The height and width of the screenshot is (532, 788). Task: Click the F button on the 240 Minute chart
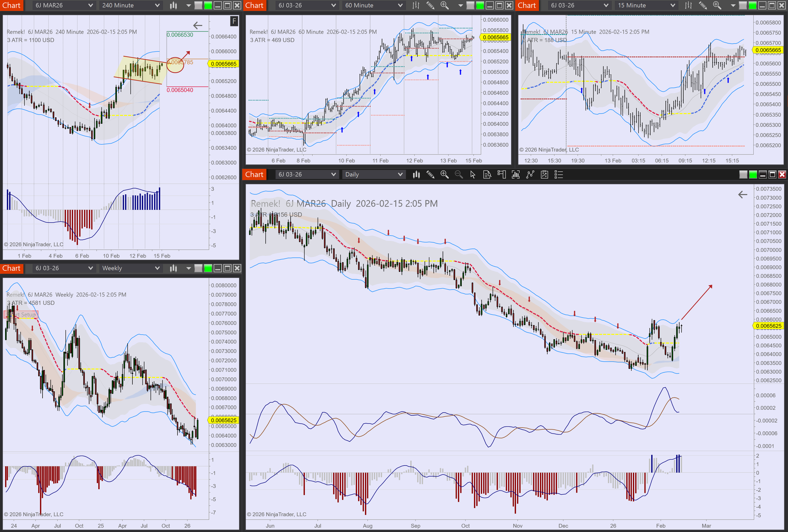click(x=234, y=21)
